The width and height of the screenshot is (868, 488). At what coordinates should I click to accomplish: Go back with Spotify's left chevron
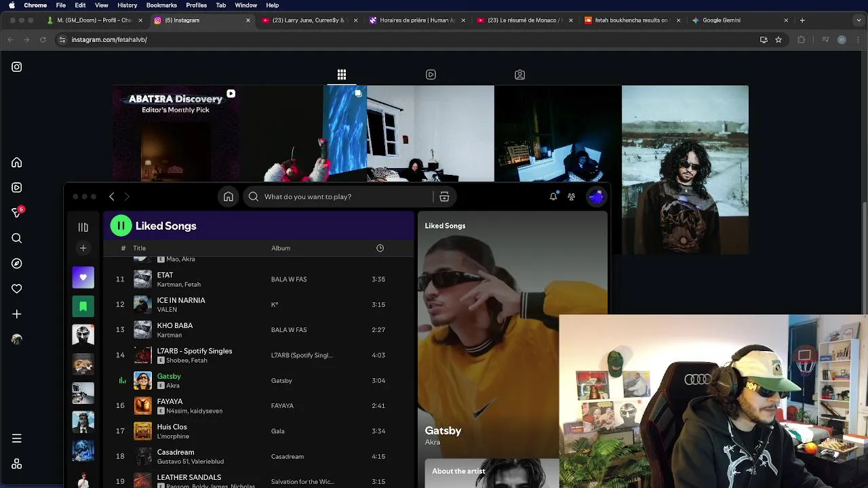click(112, 197)
